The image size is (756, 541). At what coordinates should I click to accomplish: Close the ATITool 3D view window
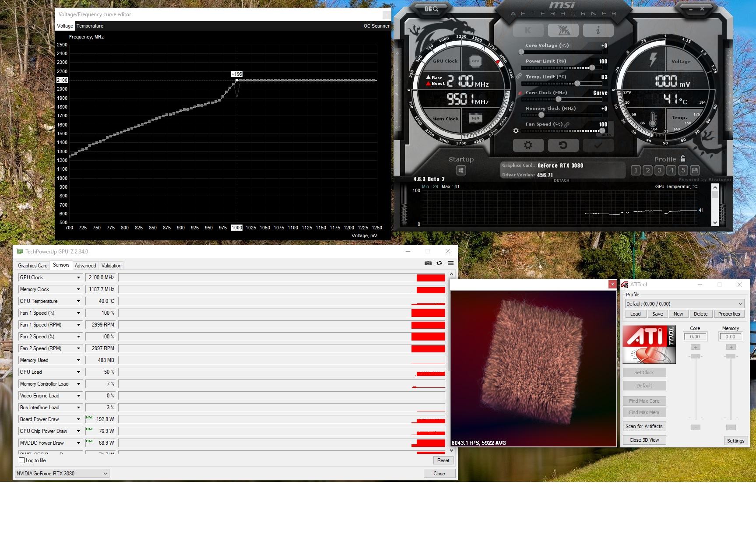click(x=612, y=285)
